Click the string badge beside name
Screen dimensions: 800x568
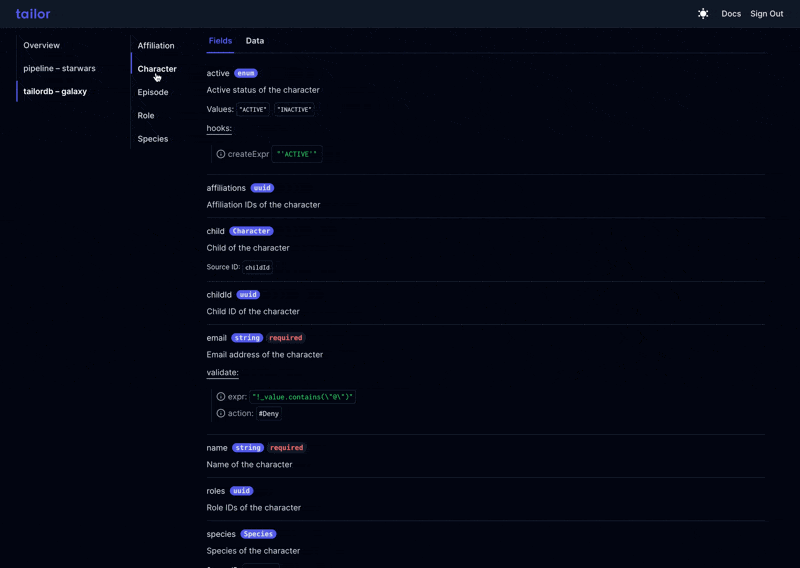point(248,448)
